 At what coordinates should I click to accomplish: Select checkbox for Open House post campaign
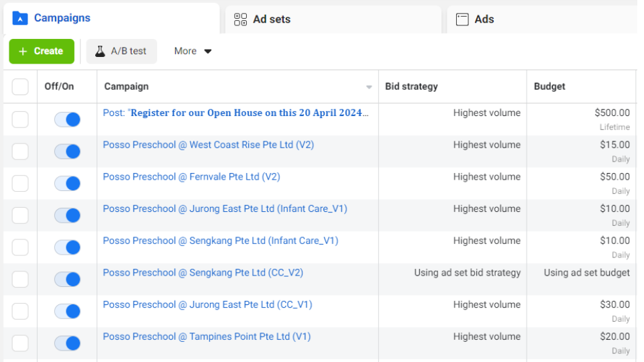tap(20, 119)
